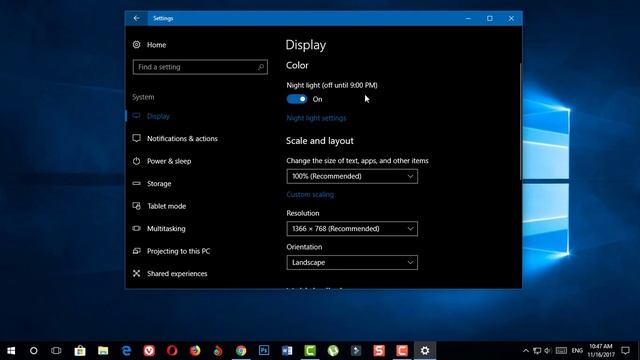The width and height of the screenshot is (640, 360).
Task: Open Home in the Settings sidebar
Action: (149, 45)
